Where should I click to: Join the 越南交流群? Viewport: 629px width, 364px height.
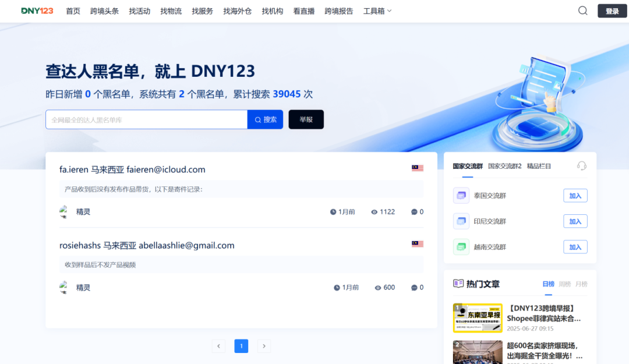point(575,247)
